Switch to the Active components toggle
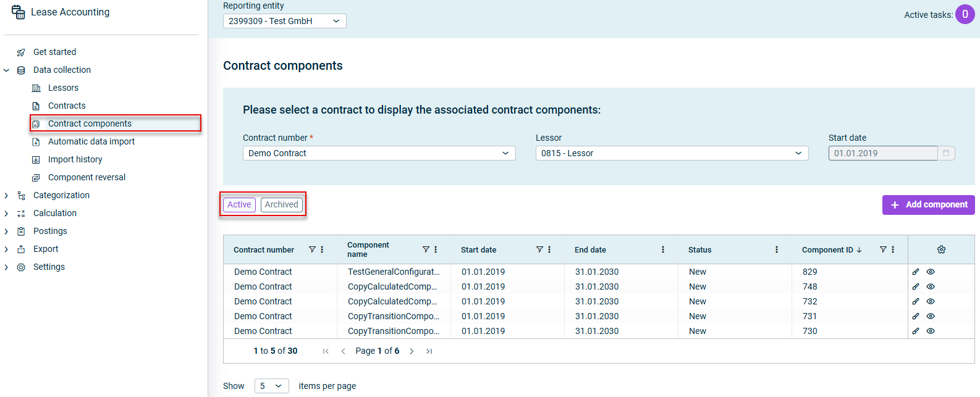Viewport: 980px width, 397px height. tap(239, 204)
